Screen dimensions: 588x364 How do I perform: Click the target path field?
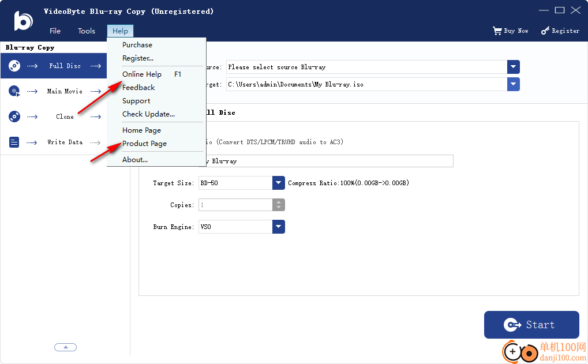(x=366, y=84)
